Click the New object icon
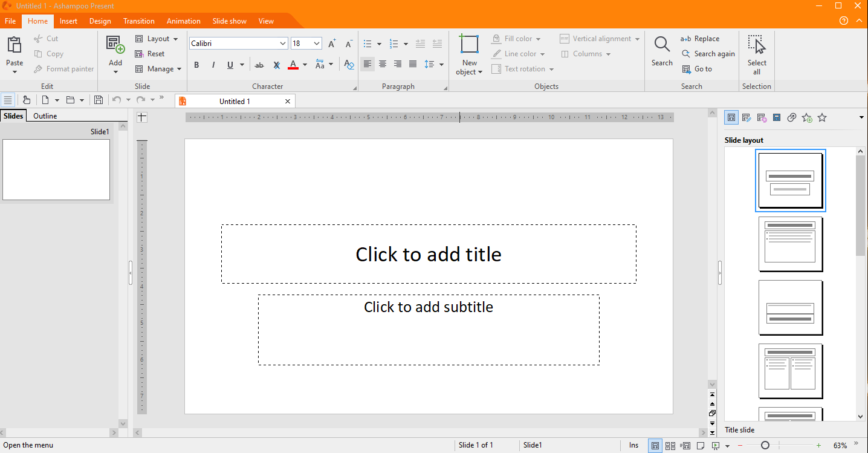Image resolution: width=868 pixels, height=453 pixels. [x=469, y=45]
